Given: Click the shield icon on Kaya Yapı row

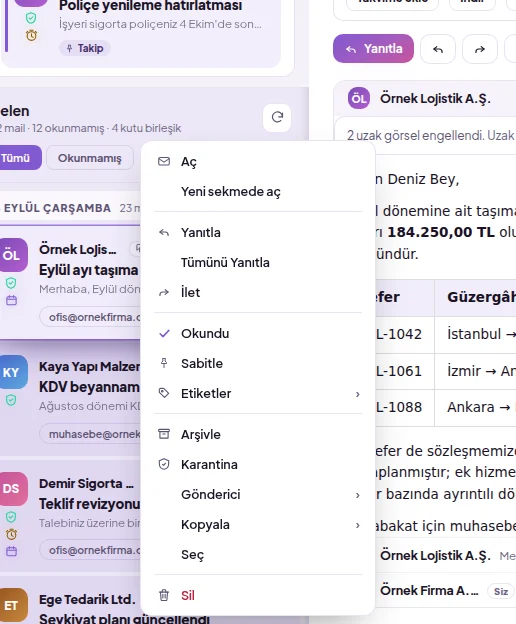Looking at the screenshot, I should coord(11,400).
